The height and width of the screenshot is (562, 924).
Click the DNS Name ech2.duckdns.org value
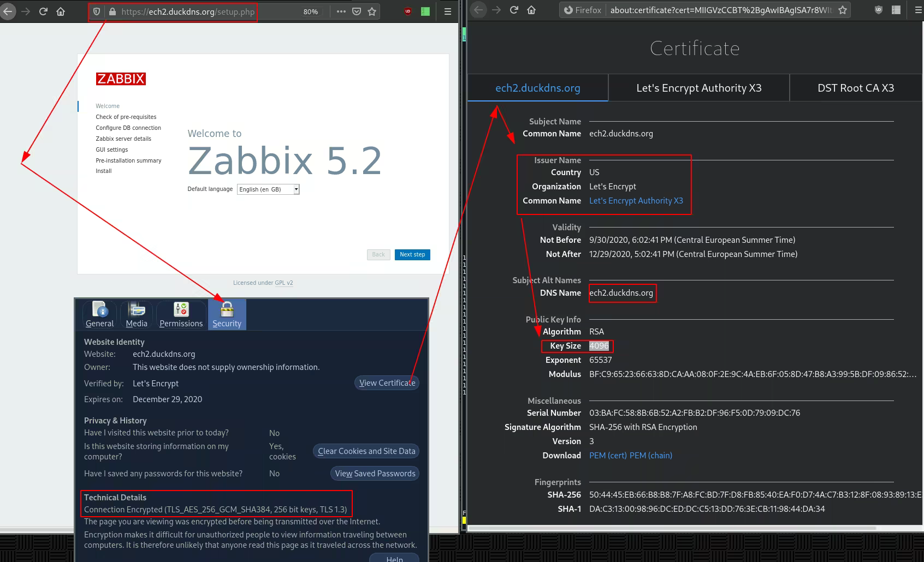click(621, 293)
